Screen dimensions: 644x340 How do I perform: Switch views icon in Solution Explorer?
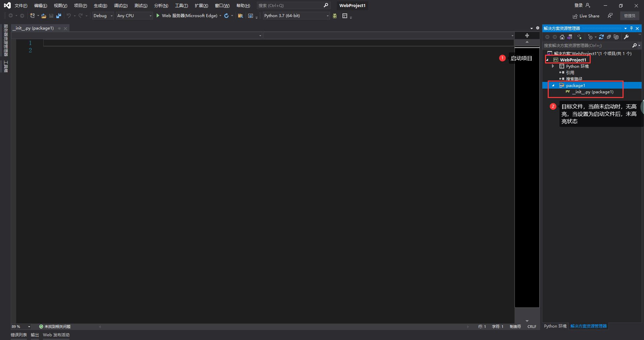pyautogui.click(x=570, y=37)
